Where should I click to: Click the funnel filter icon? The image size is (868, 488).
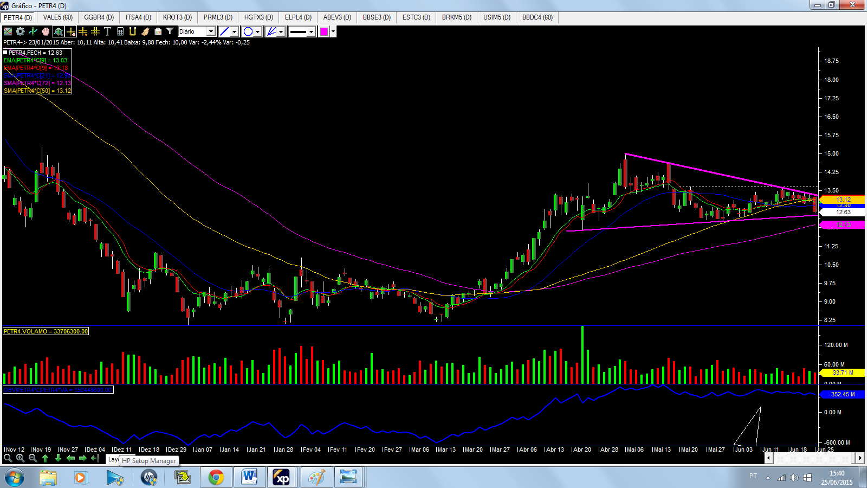tap(170, 31)
